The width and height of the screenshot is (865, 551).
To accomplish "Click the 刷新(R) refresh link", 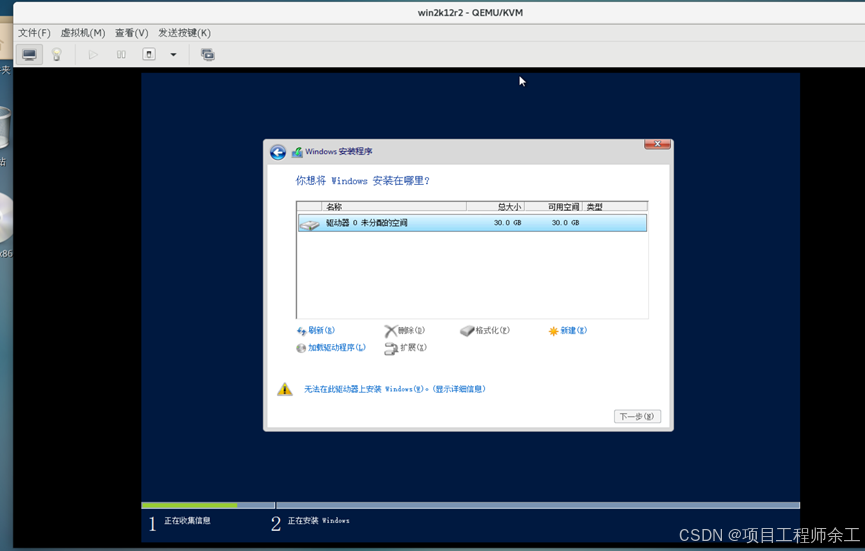I will coord(321,330).
